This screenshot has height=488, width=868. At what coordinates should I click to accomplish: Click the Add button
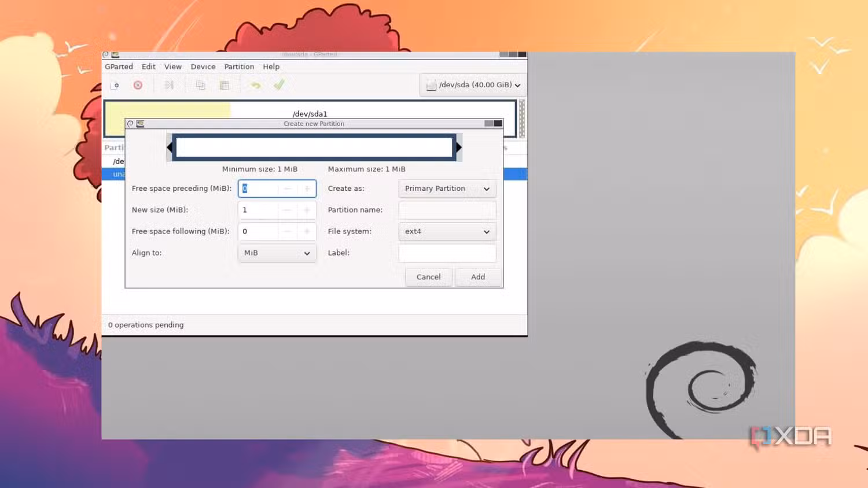(x=478, y=277)
